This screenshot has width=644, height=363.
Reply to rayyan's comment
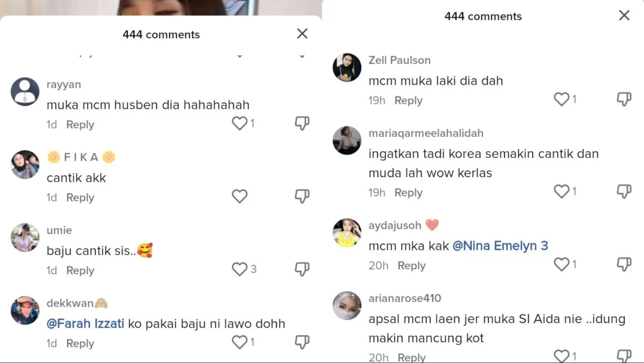point(80,124)
